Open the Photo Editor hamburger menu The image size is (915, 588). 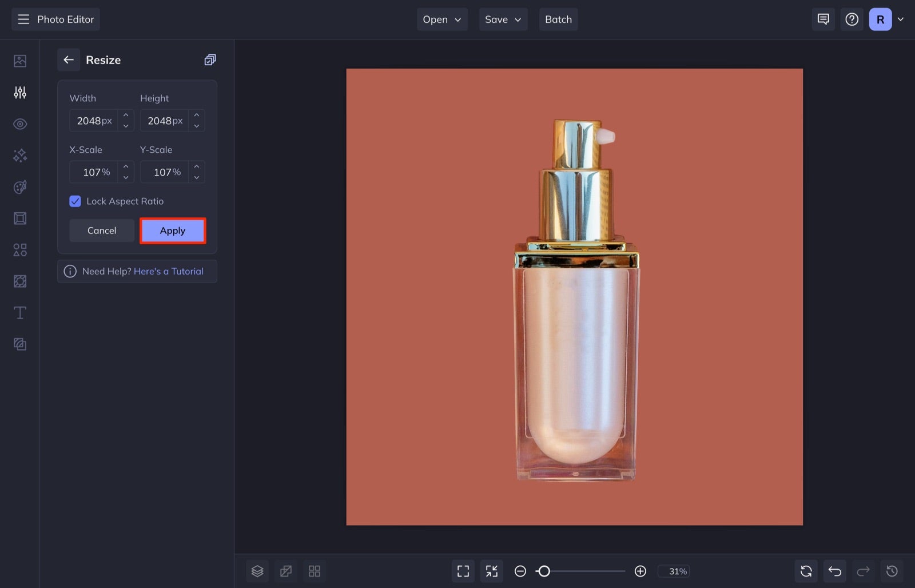click(x=23, y=19)
